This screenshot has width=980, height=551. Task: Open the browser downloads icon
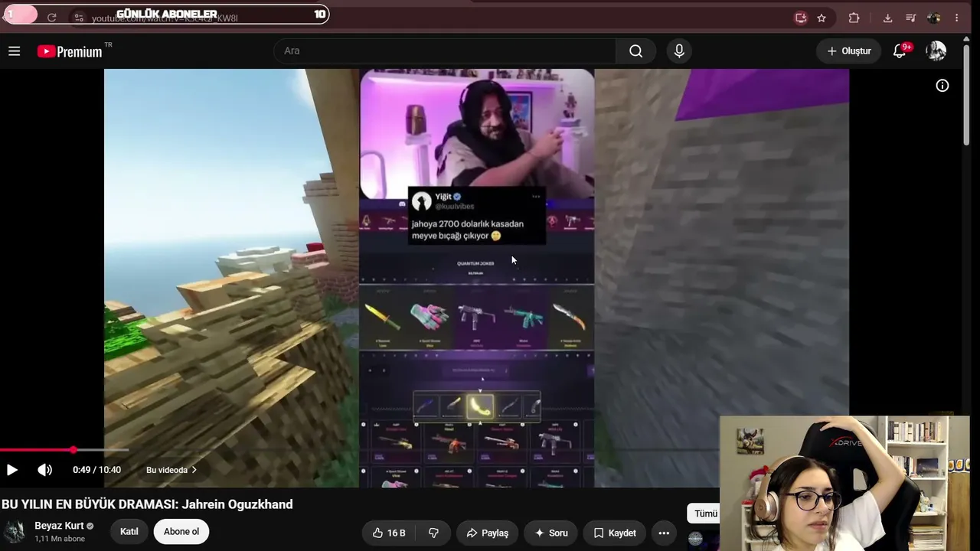pyautogui.click(x=887, y=18)
